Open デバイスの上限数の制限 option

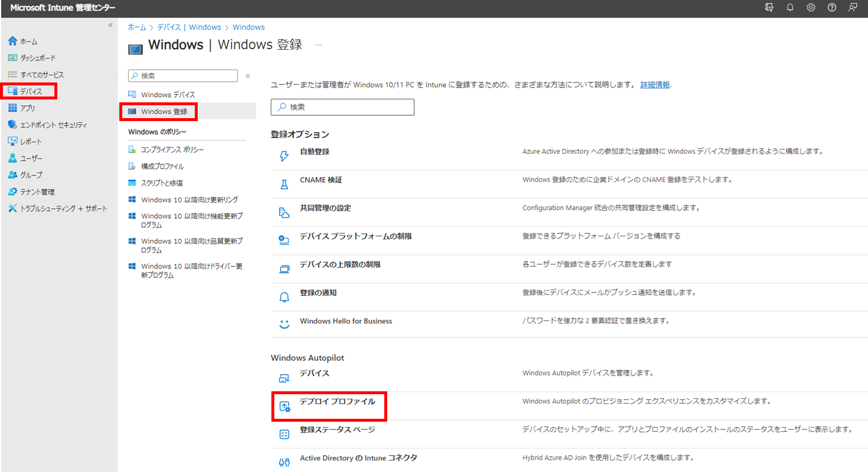(x=340, y=264)
